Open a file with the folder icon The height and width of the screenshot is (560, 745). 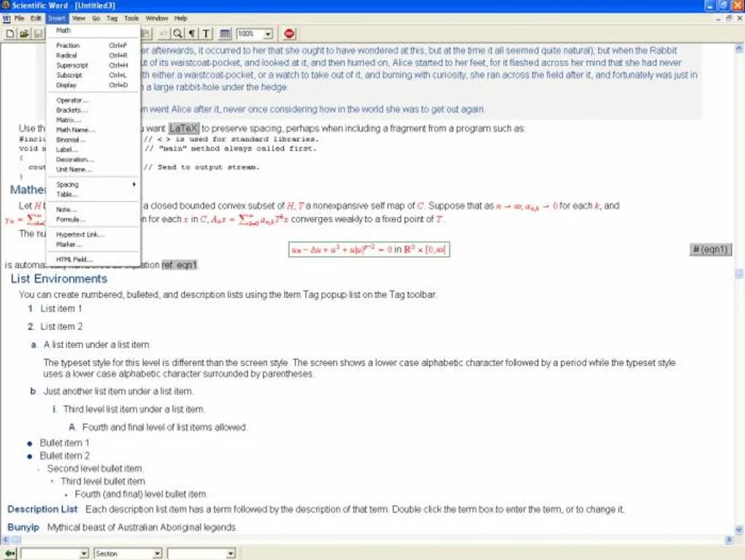pyautogui.click(x=24, y=34)
